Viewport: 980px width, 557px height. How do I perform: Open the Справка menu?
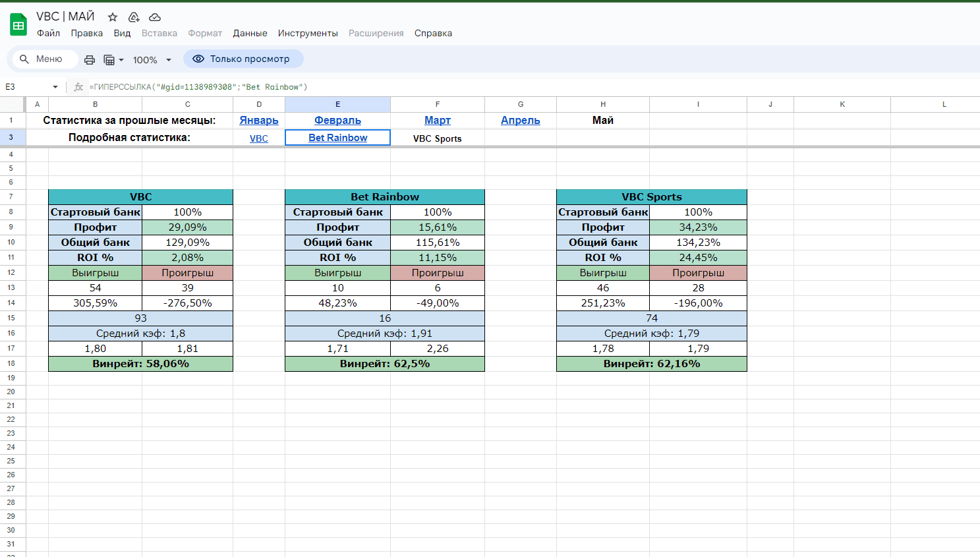click(x=433, y=33)
